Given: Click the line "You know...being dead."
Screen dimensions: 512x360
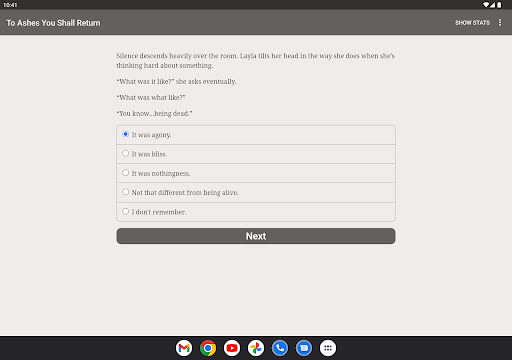Looking at the screenshot, I should coord(154,113).
